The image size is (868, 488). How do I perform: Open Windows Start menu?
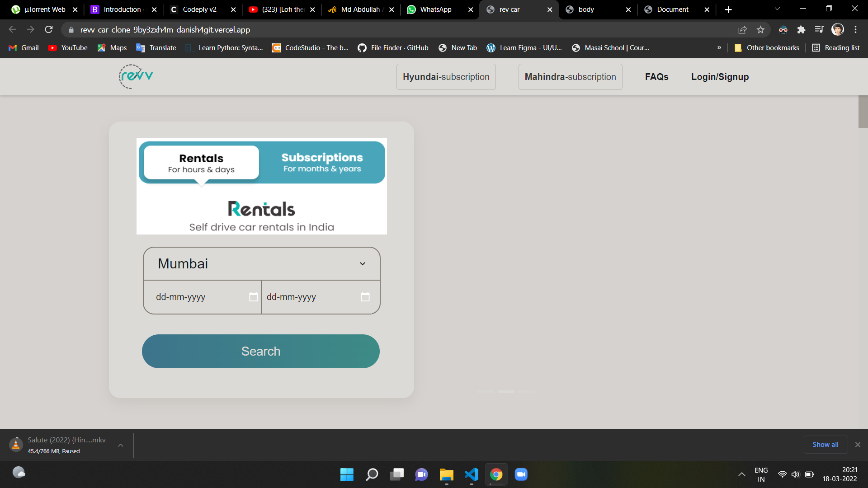point(347,474)
